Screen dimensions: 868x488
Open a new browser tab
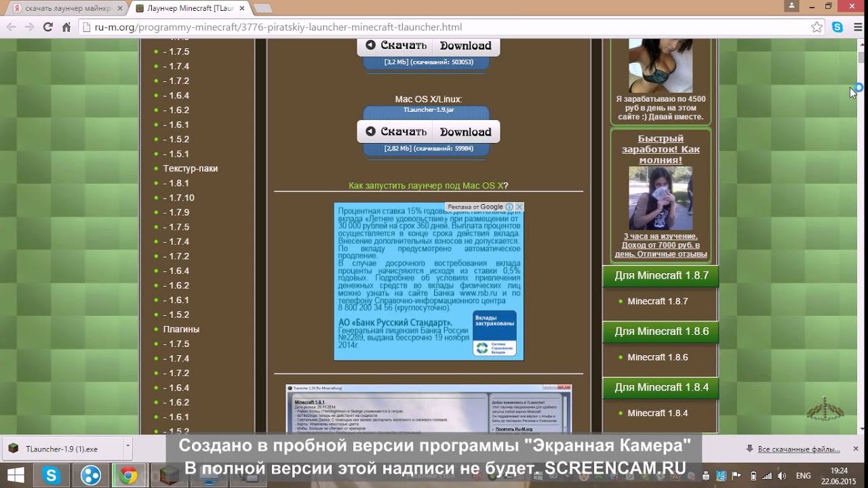point(263,9)
